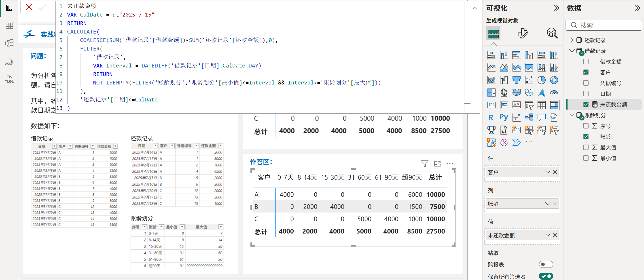Open dropdown for 账龄 column field
This screenshot has width=644, height=280.
point(547,204)
